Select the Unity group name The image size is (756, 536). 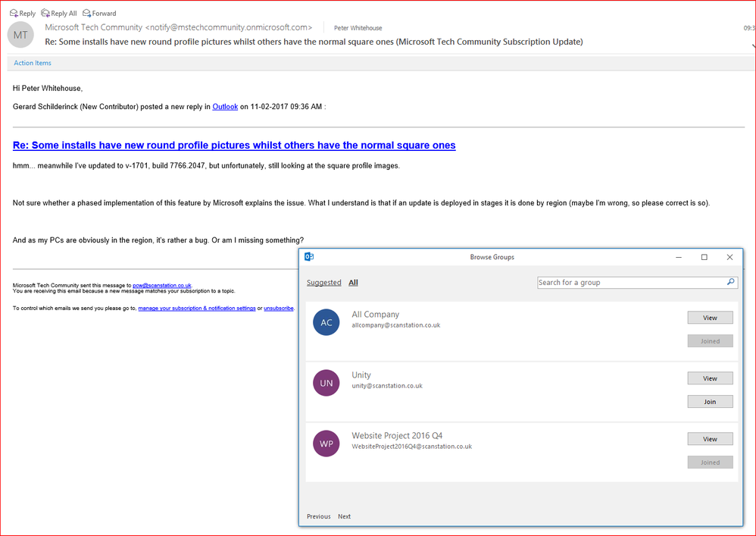pyautogui.click(x=361, y=375)
